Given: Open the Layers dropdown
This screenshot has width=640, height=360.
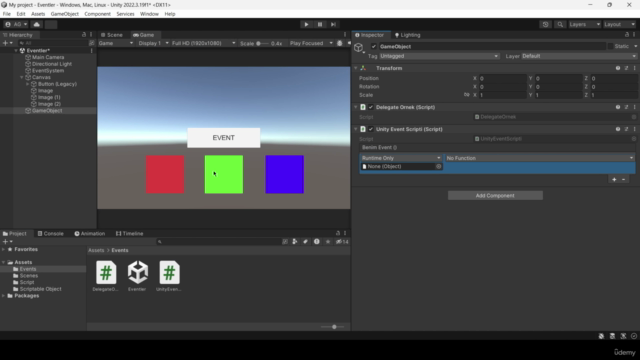Looking at the screenshot, I should click(584, 24).
